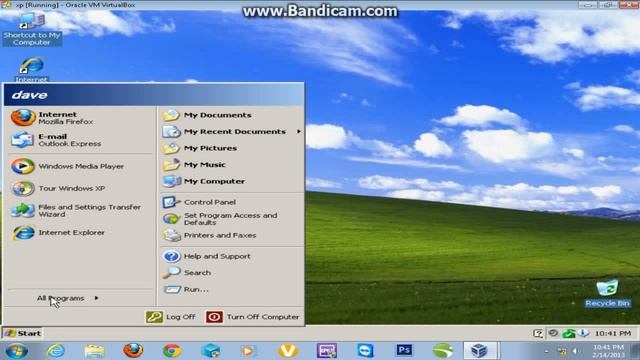Click the XP tray question-mark icon
Screen dimensions: 640x360
pos(538,333)
